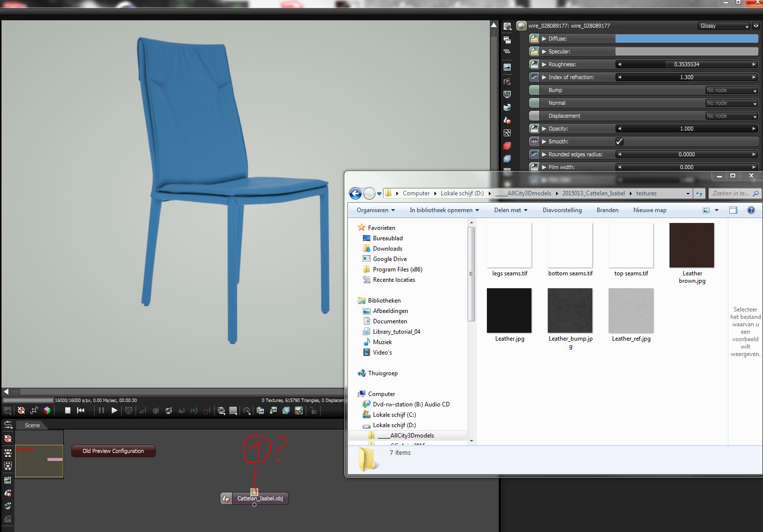Screen dimensions: 763x532
Task: Open the Glossy material type dropdown
Action: point(724,26)
